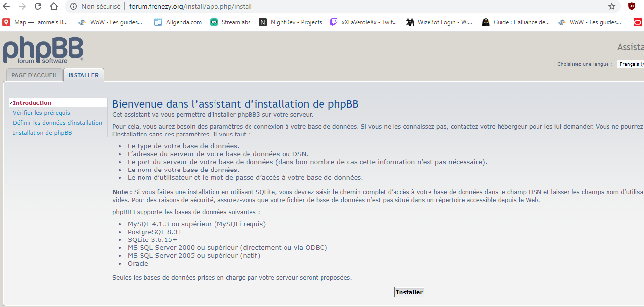Viewport: 644px width, 307px height.
Task: Click the Non sécurisé info icon
Action: (73, 6)
